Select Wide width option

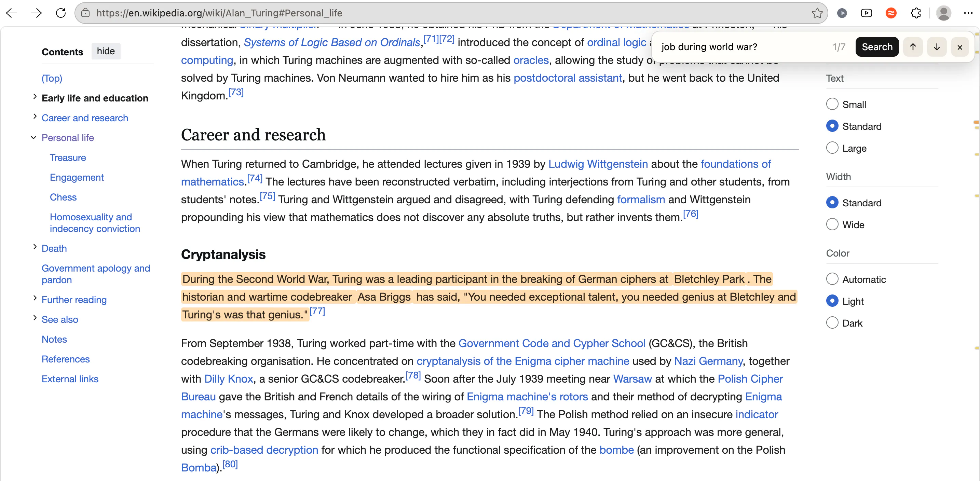(832, 224)
